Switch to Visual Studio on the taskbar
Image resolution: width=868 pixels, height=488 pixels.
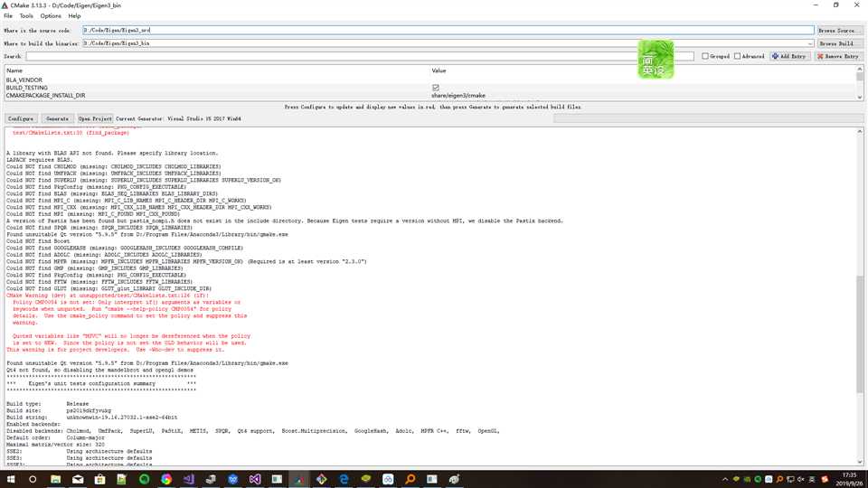255,479
